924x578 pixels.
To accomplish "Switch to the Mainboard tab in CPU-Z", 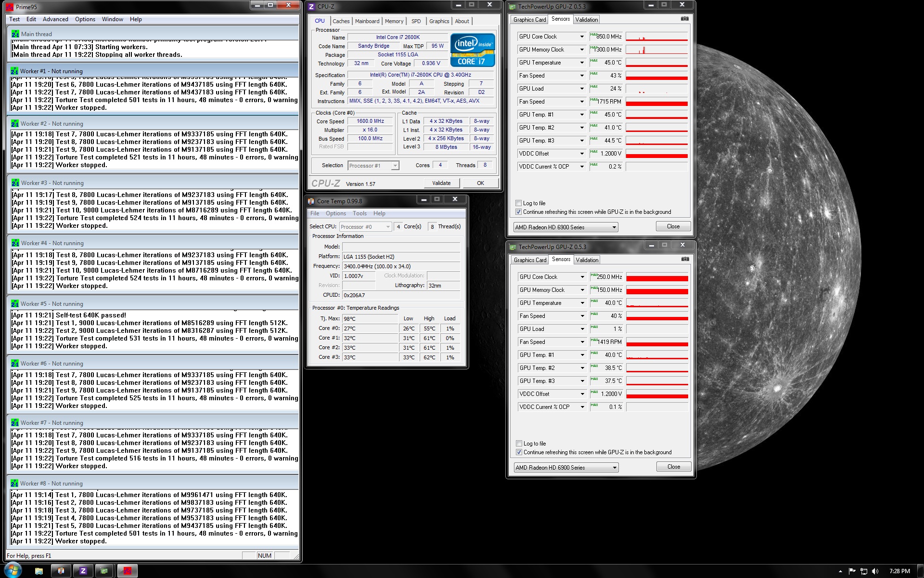I will click(367, 21).
